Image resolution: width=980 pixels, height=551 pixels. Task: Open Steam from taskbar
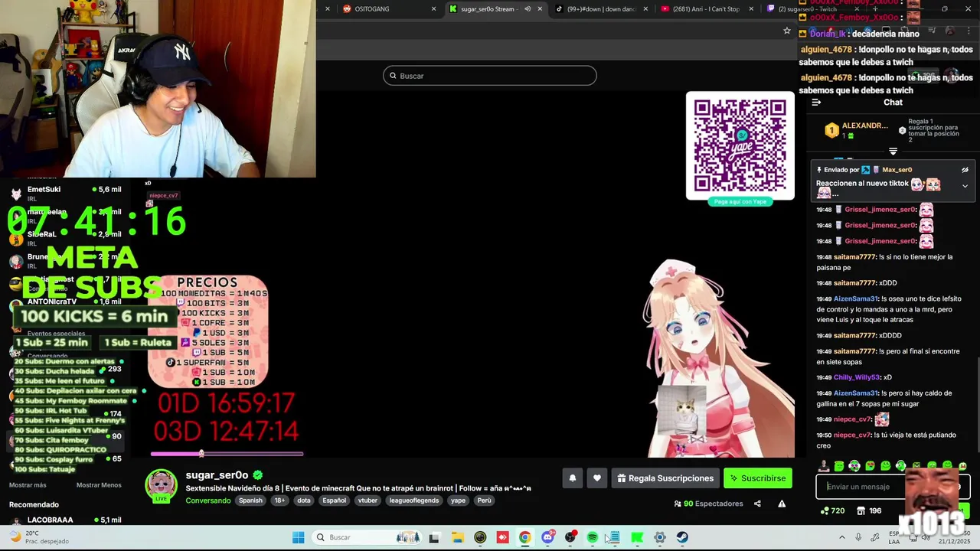[682, 537]
